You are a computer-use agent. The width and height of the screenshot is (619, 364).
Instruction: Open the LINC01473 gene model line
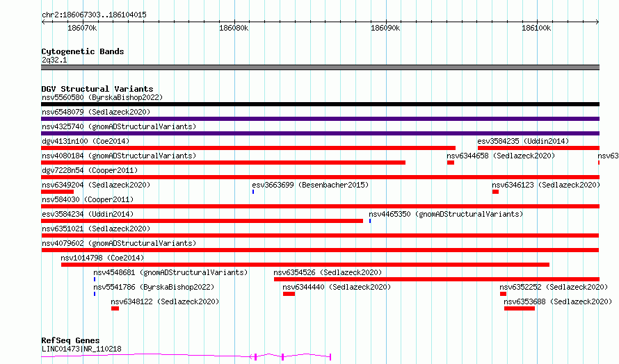tap(186, 356)
